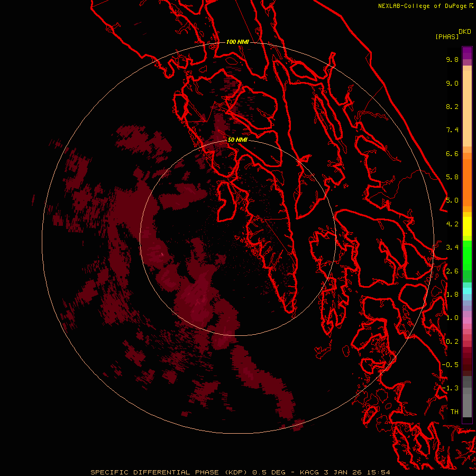Viewport: 476px width, 476px height.
Task: Click the -0.5 legend value
Action: tap(450, 365)
